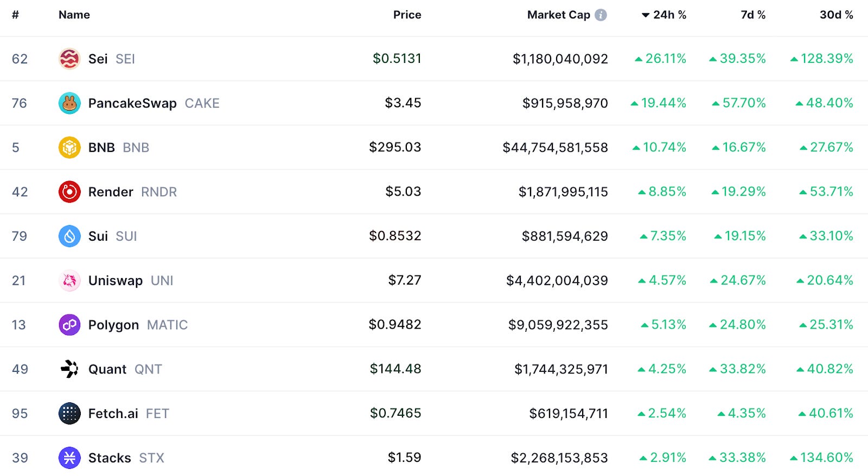Open the Fetch.ai name link
868x476 pixels.
click(x=113, y=414)
